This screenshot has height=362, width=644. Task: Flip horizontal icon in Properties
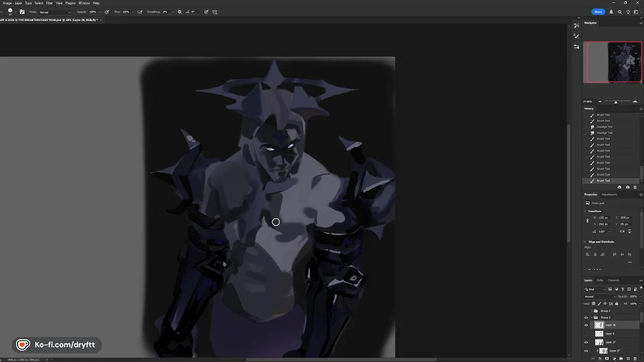click(622, 231)
